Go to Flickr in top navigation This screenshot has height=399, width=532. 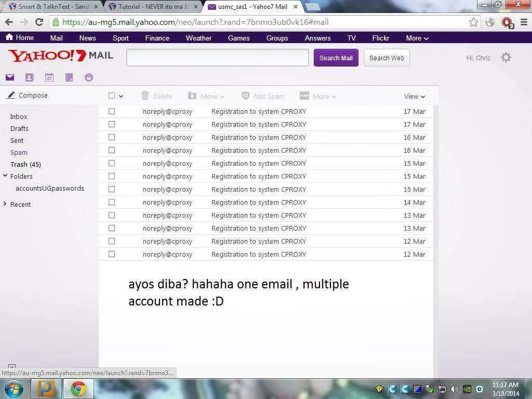point(380,38)
